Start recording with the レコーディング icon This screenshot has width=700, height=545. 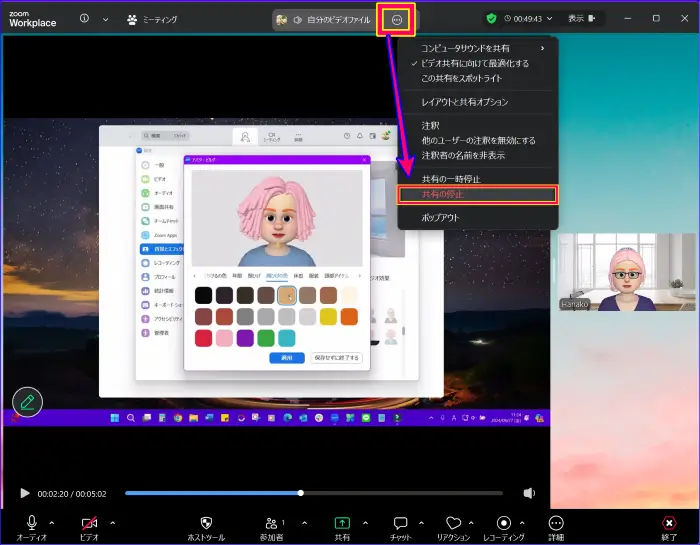[504, 523]
